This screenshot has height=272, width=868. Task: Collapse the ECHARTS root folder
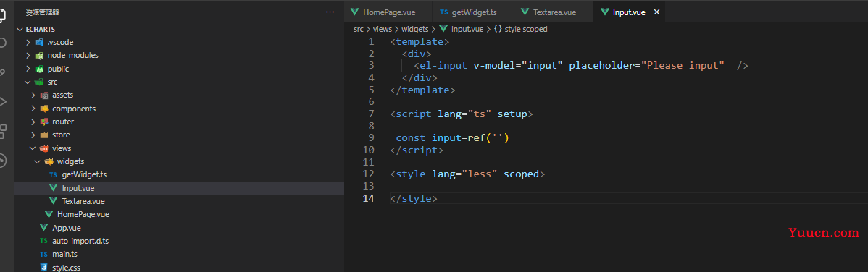[x=20, y=30]
